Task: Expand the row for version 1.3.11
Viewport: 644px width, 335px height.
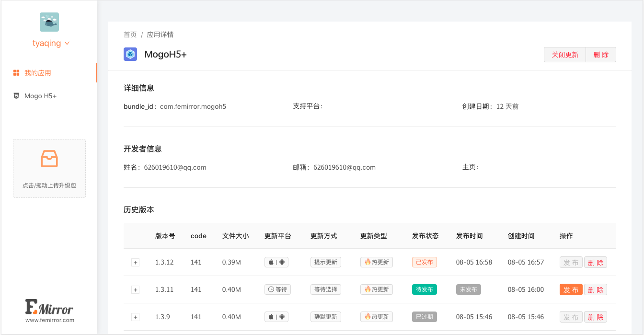Action: (x=135, y=290)
